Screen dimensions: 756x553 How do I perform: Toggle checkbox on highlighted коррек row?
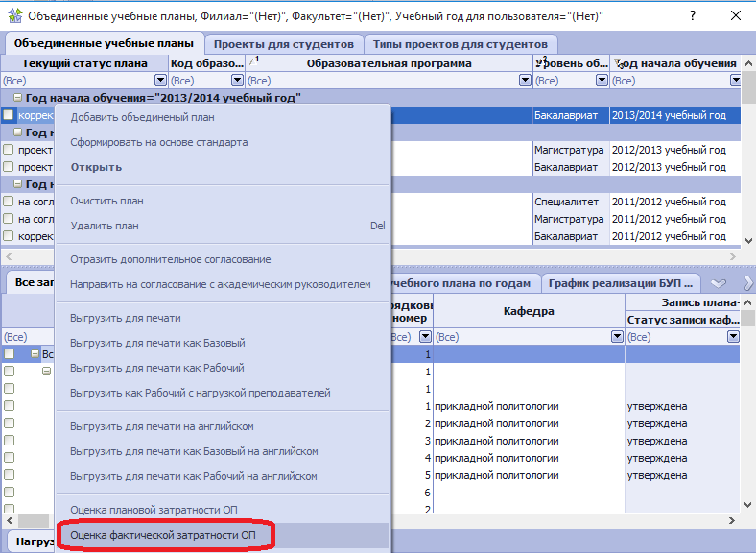[9, 115]
